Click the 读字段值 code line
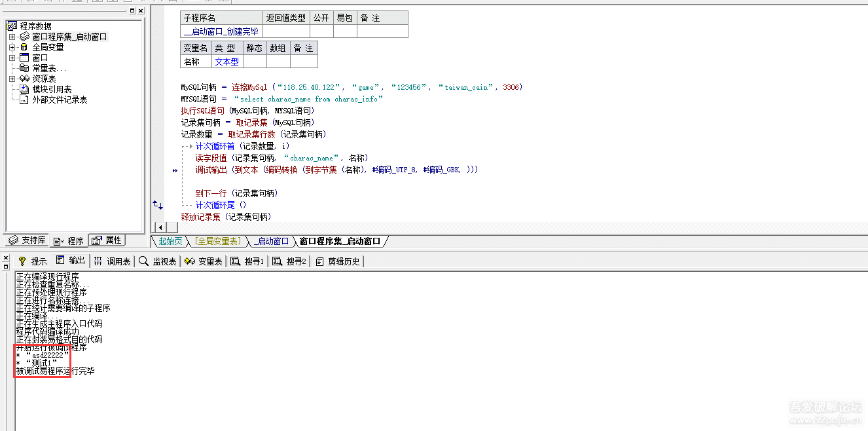 (x=281, y=158)
